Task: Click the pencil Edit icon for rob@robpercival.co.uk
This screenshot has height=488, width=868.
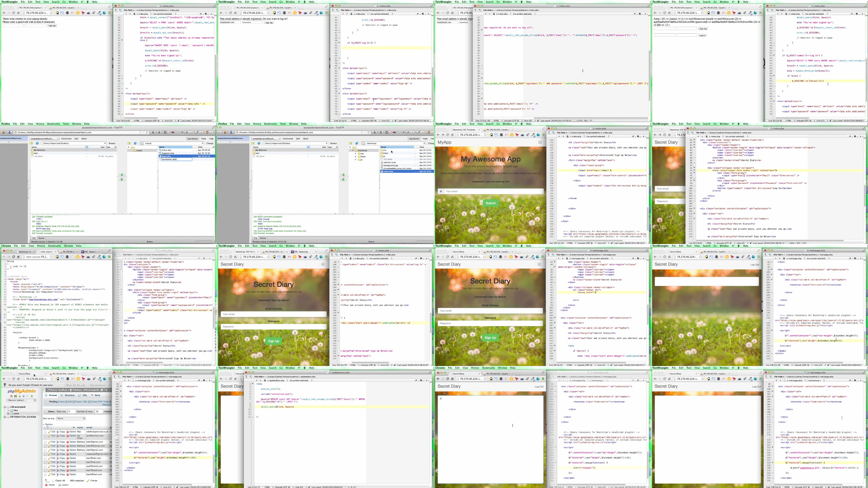Action: (50, 432)
